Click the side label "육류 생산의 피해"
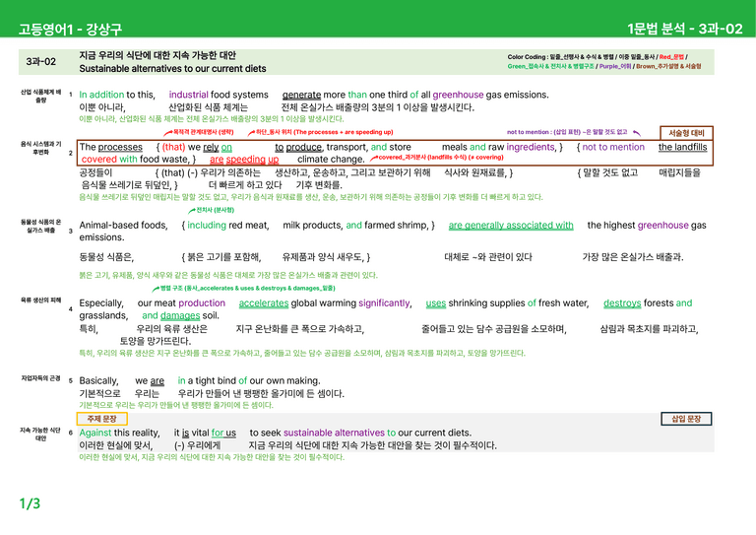This screenshot has height=535, width=756. tap(40, 301)
